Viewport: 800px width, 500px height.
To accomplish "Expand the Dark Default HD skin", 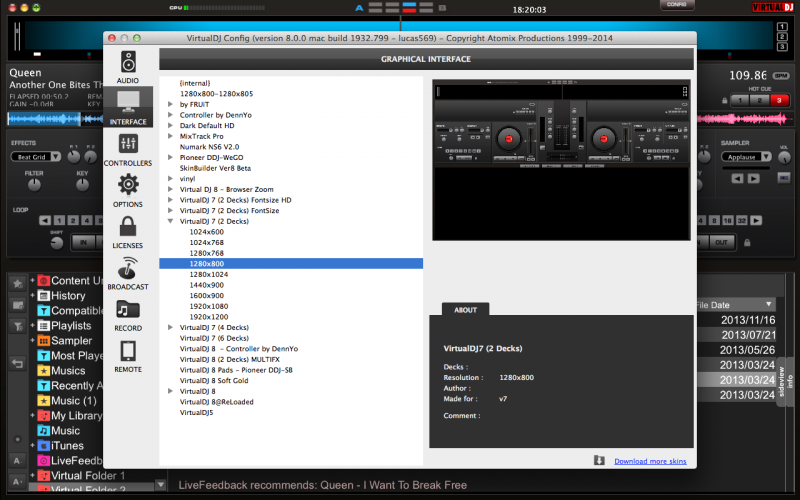I will (x=171, y=125).
